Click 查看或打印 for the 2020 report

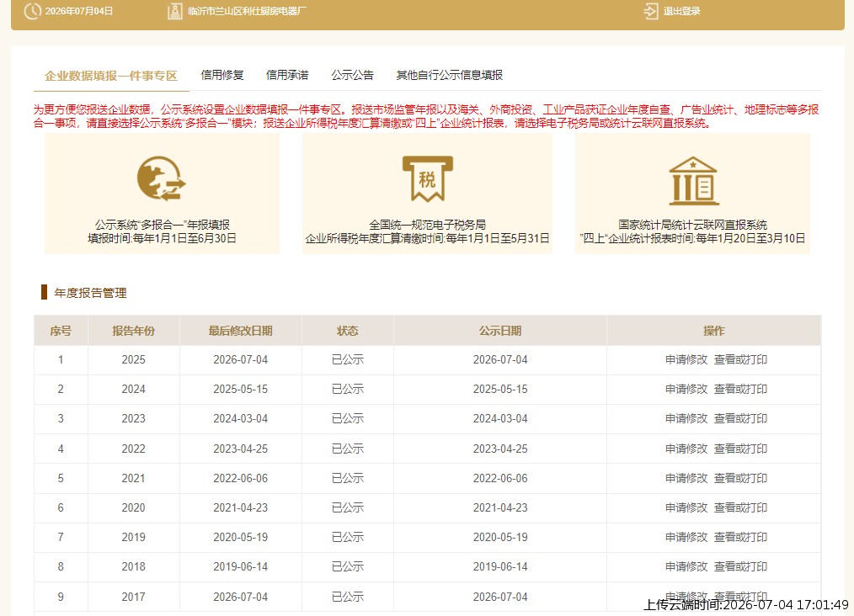click(740, 507)
